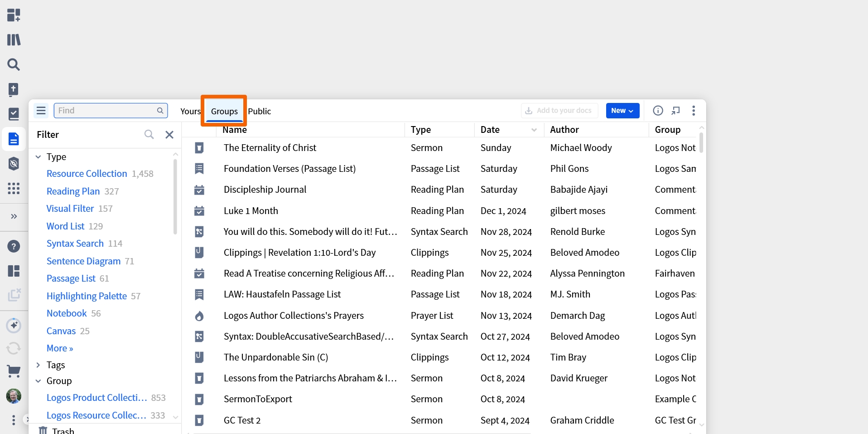The image size is (868, 434).
Task: Open the sparkle assistant icon in the sidebar
Action: [x=14, y=325]
